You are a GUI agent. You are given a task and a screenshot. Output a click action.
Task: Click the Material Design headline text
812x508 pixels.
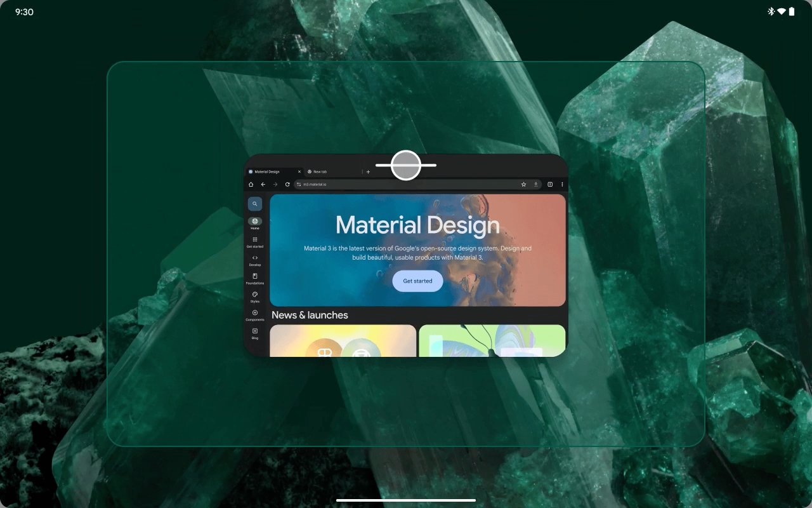tap(417, 225)
